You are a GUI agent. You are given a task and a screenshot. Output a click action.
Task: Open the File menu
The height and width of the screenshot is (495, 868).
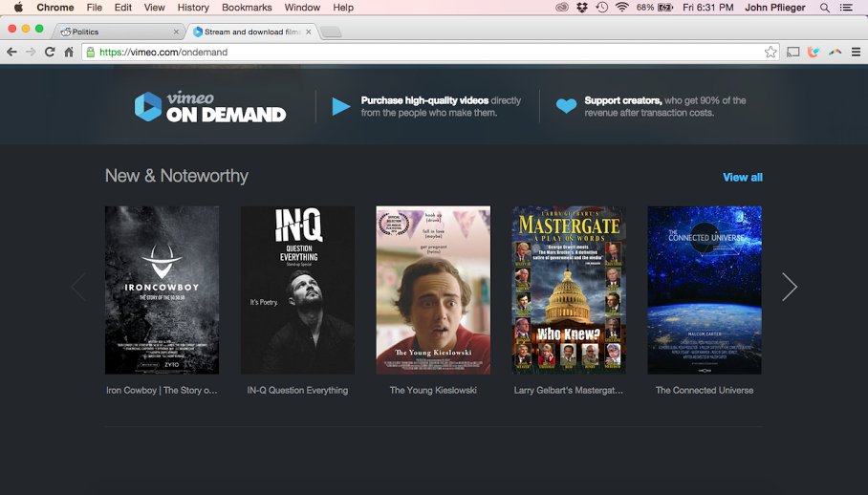(94, 8)
